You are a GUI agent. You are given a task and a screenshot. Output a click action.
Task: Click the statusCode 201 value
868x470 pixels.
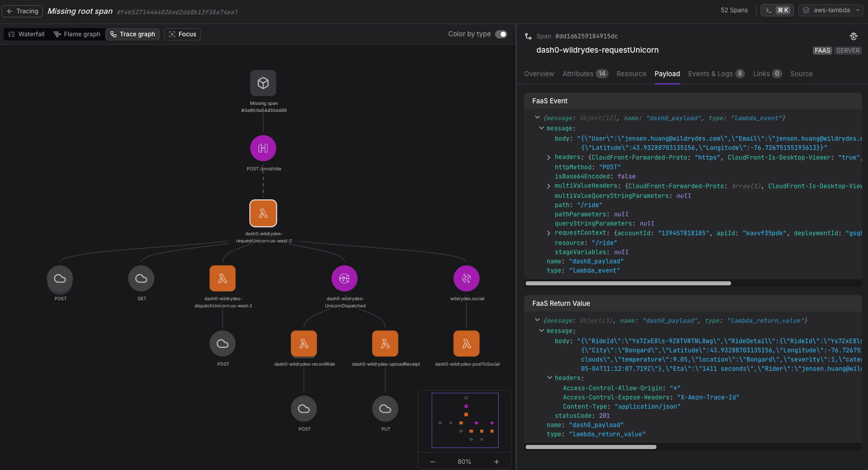[x=604, y=416]
